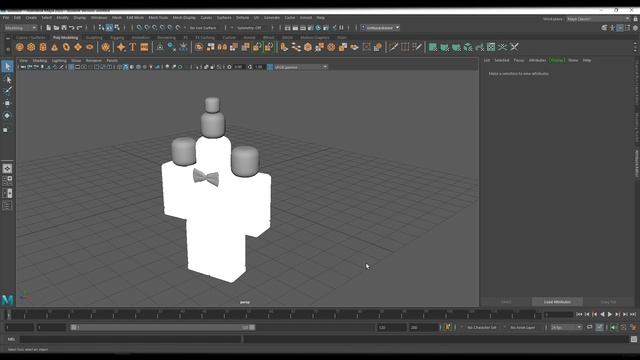Open the Script Editor icon at bottom right
This screenshot has width=640, height=360.
[x=633, y=339]
